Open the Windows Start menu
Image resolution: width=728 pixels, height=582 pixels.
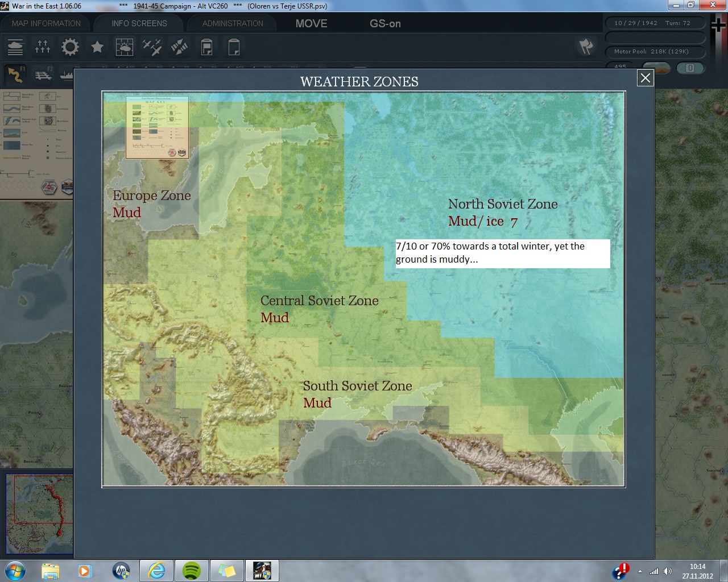pos(15,571)
